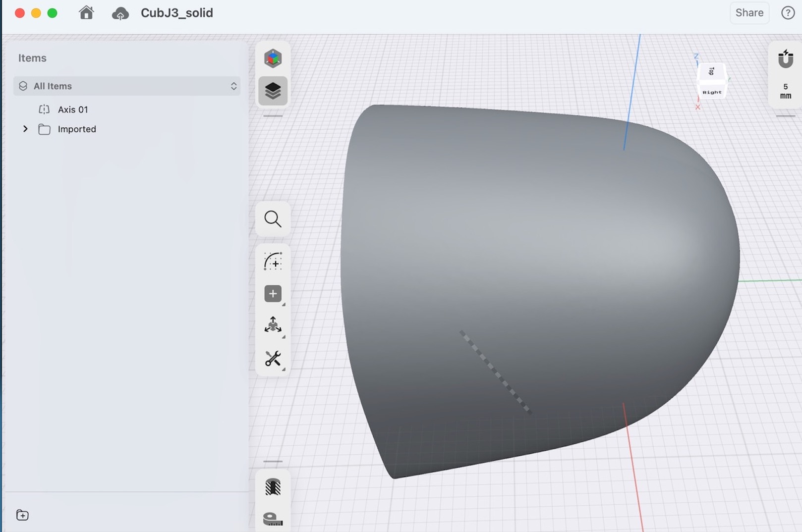Click the Right face of orientation cube
The image size is (802, 532).
point(712,92)
